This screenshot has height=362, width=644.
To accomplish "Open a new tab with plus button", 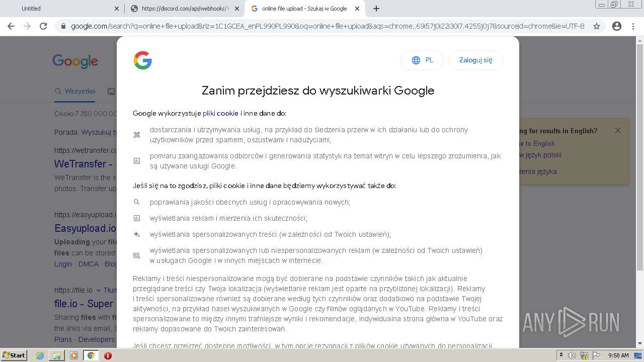I will point(376,9).
